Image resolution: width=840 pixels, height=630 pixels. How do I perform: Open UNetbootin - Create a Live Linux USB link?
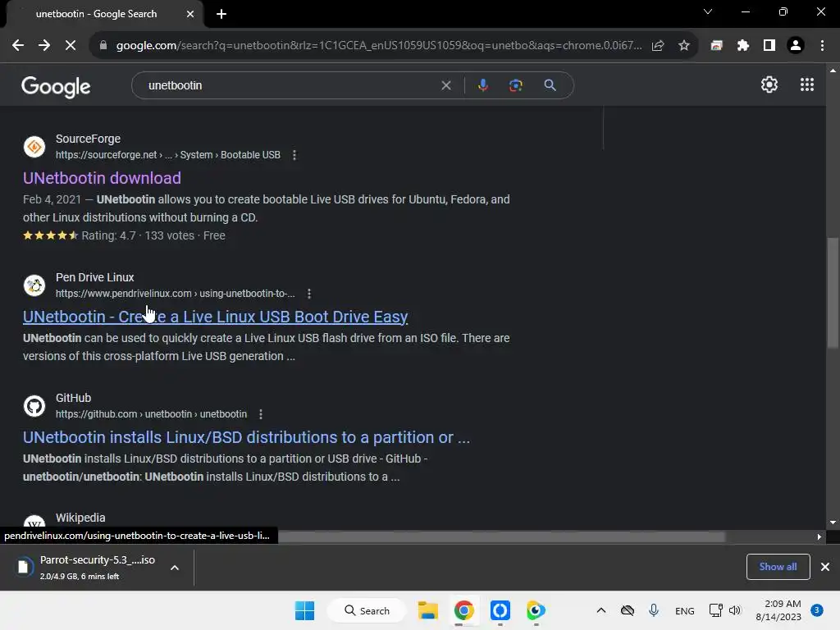pyautogui.click(x=216, y=317)
